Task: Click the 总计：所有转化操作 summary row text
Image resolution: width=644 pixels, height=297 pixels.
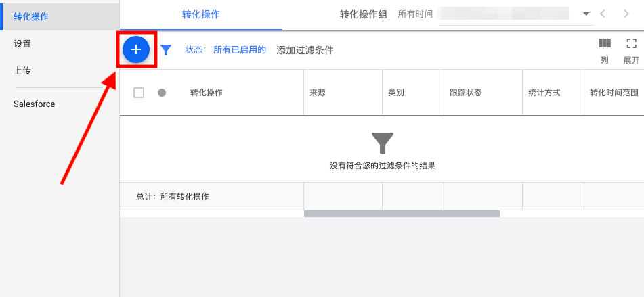Action: (x=173, y=196)
